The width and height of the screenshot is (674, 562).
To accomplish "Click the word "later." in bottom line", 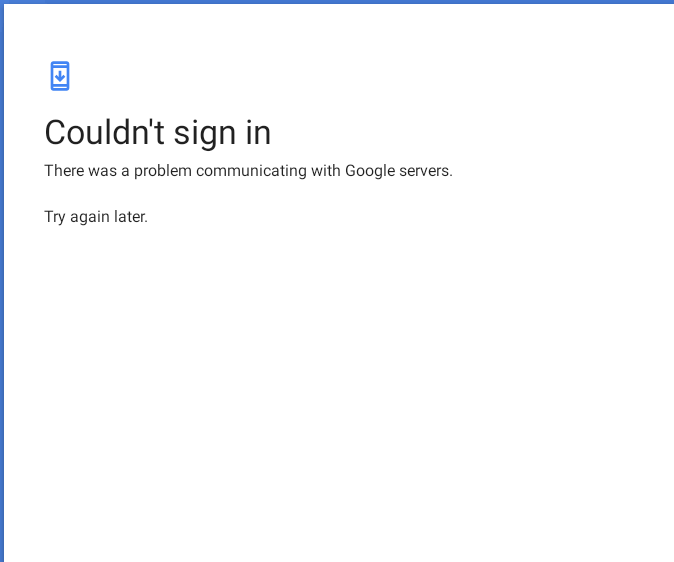I will coord(131,217).
